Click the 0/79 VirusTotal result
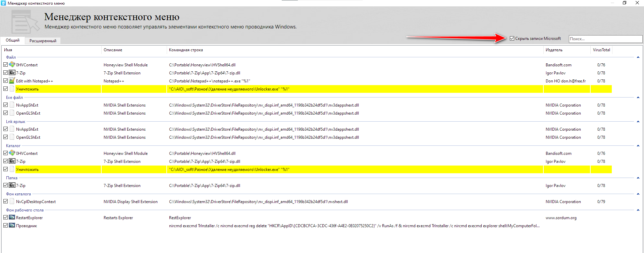644x253 pixels. pos(601,202)
